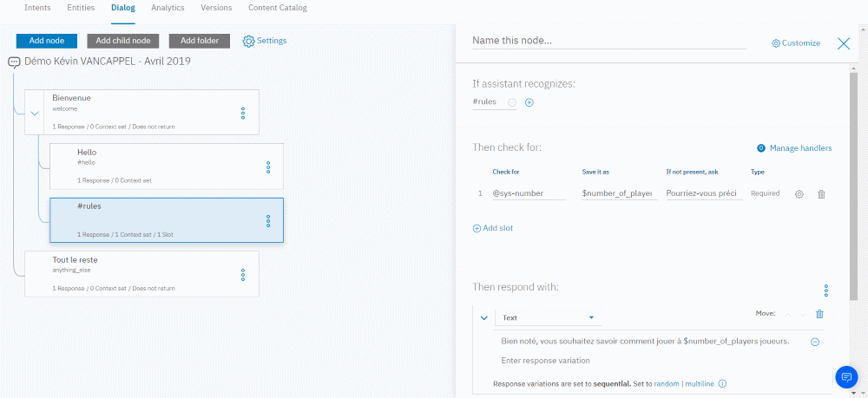The image size is (868, 398).
Task: Open options menu for Tout le reste node
Action: (243, 275)
